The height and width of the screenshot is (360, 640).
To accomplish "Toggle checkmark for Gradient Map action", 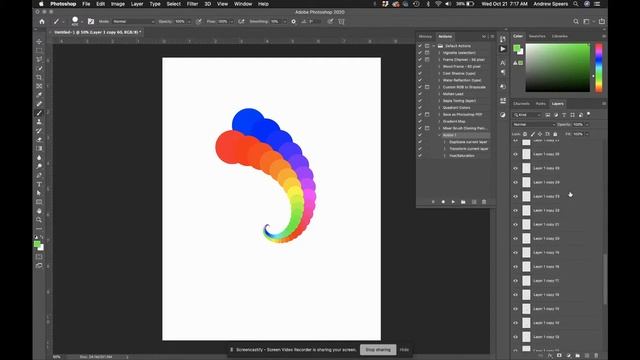I will point(420,121).
